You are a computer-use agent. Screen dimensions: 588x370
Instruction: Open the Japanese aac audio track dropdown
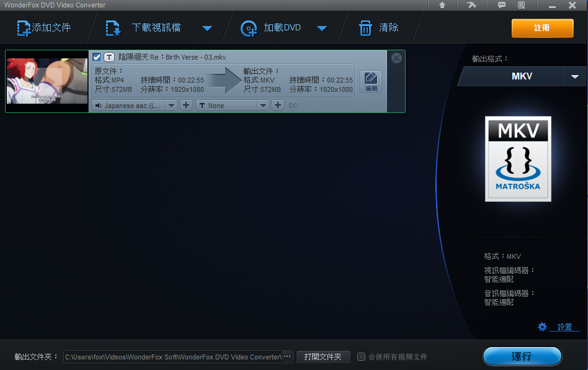[x=171, y=106]
